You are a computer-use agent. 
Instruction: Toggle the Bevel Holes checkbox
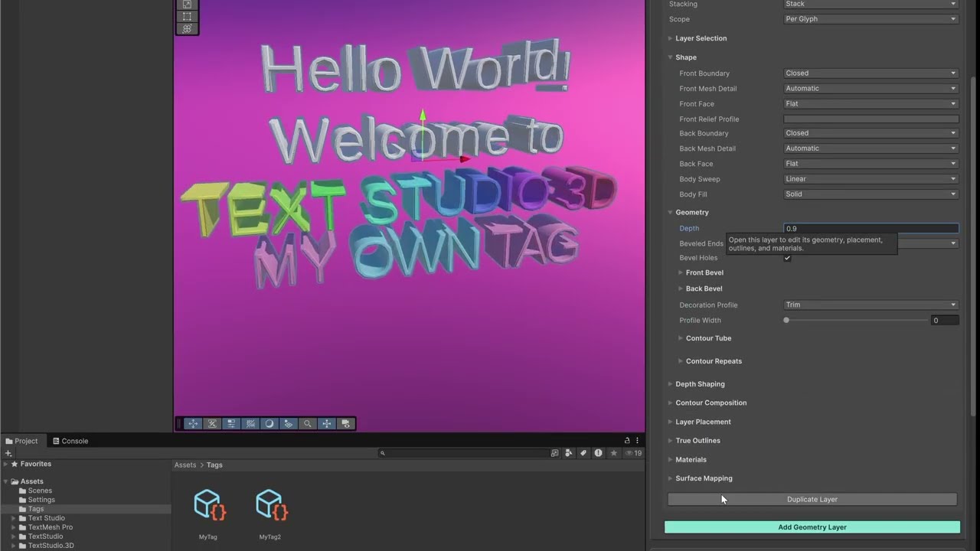click(787, 258)
